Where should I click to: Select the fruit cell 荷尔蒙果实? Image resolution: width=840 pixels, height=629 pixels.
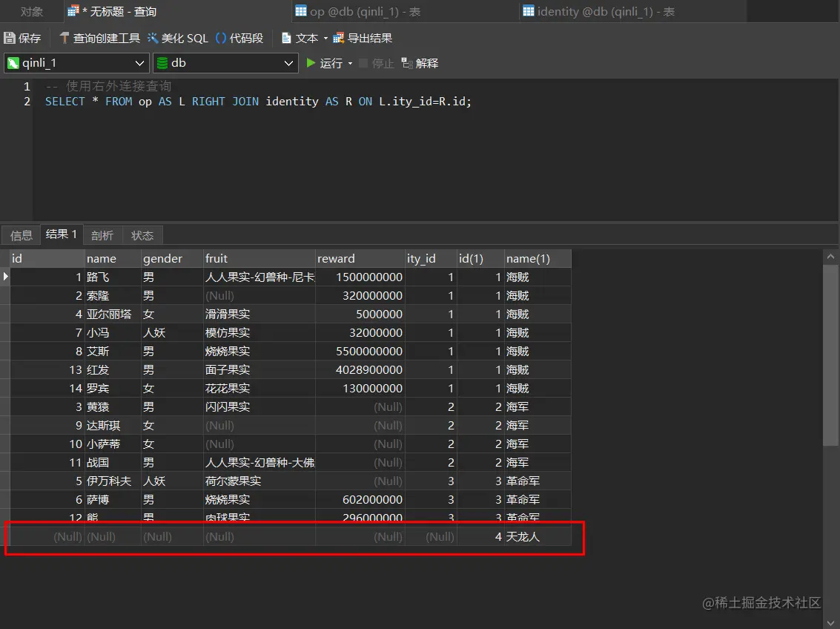coord(259,481)
